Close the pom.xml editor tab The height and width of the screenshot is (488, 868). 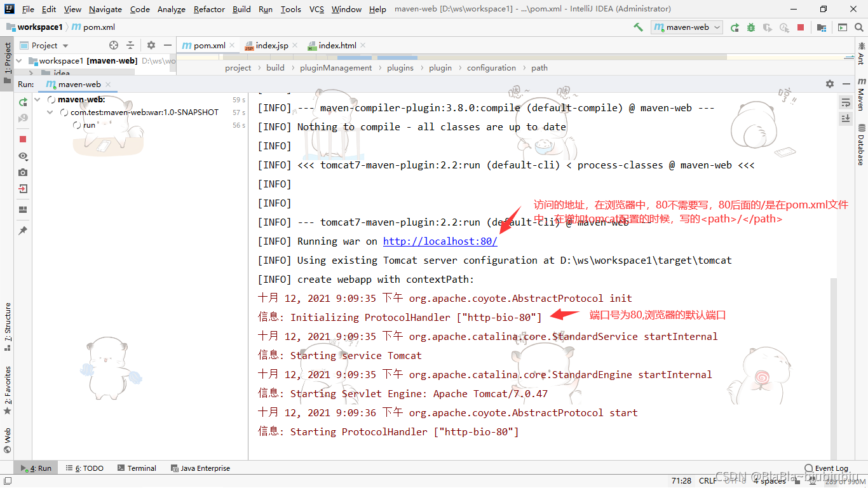232,45
